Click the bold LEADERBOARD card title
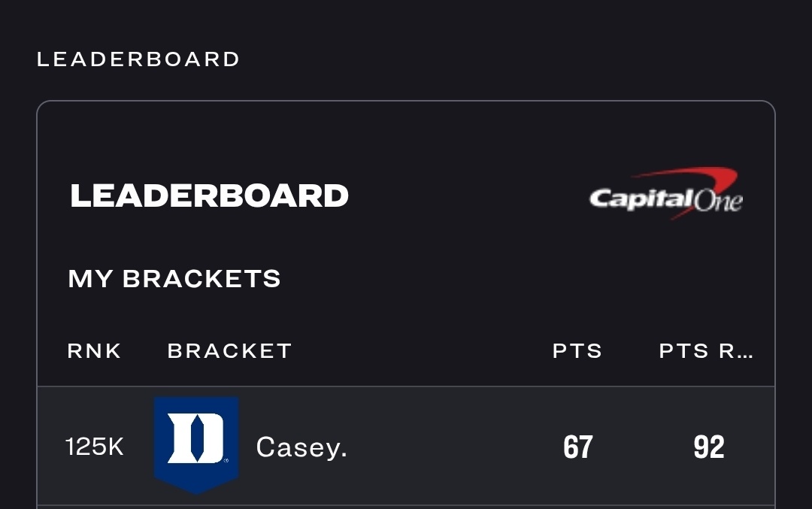This screenshot has width=812, height=509. click(x=210, y=196)
